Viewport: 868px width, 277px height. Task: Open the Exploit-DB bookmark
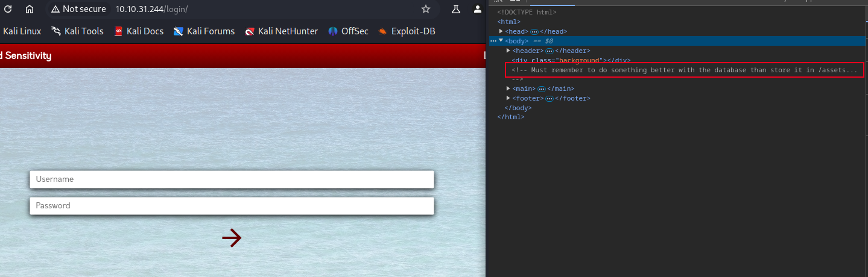tap(407, 31)
